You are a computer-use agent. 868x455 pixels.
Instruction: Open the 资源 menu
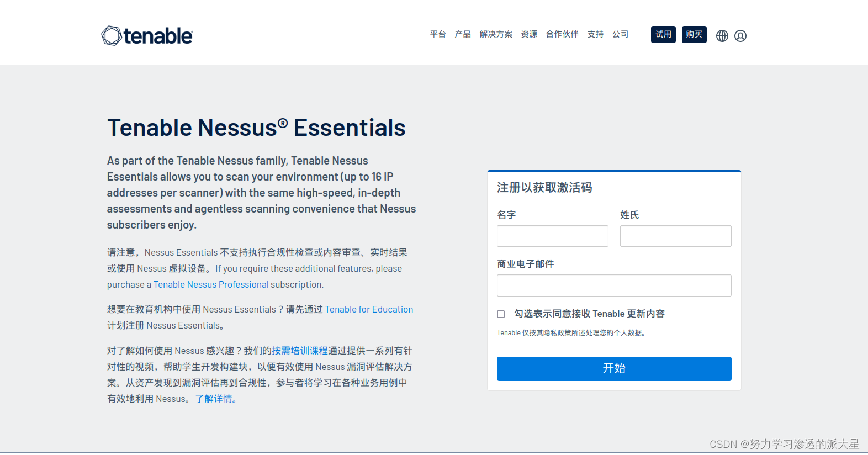[x=529, y=34]
